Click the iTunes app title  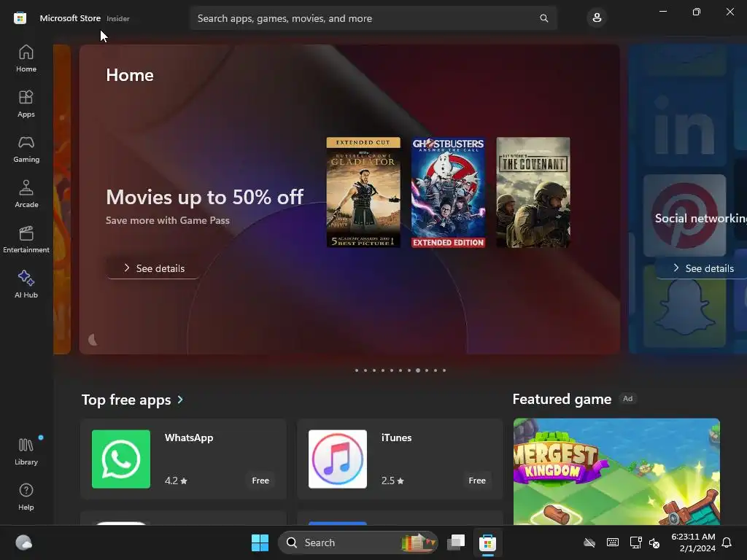pos(396,437)
